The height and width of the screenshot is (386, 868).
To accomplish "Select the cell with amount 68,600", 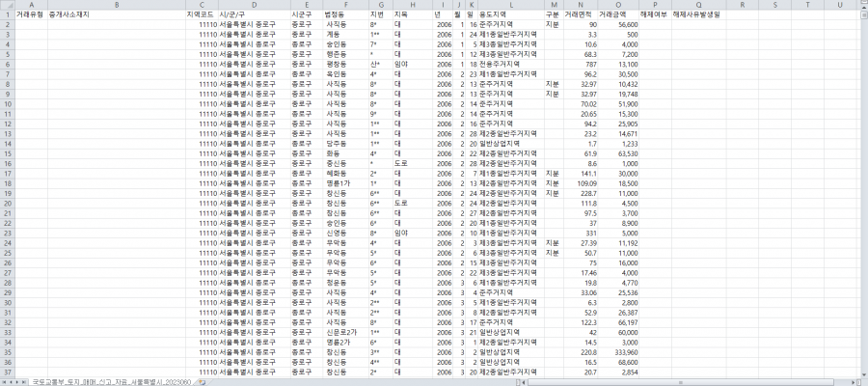I will 618,362.
